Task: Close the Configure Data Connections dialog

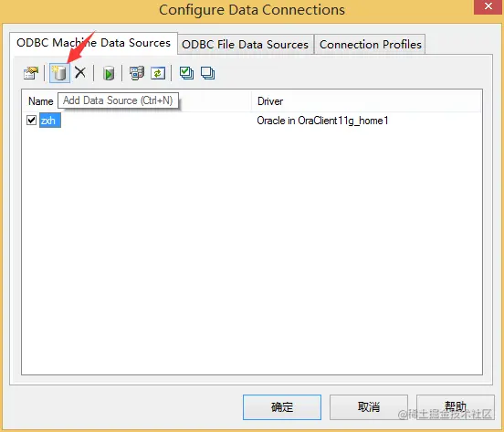Action: (x=488, y=6)
